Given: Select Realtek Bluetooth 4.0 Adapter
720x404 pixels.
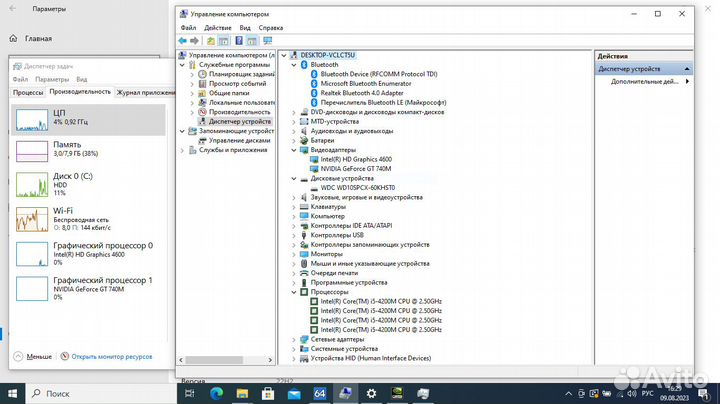Looking at the screenshot, I should coord(362,93).
